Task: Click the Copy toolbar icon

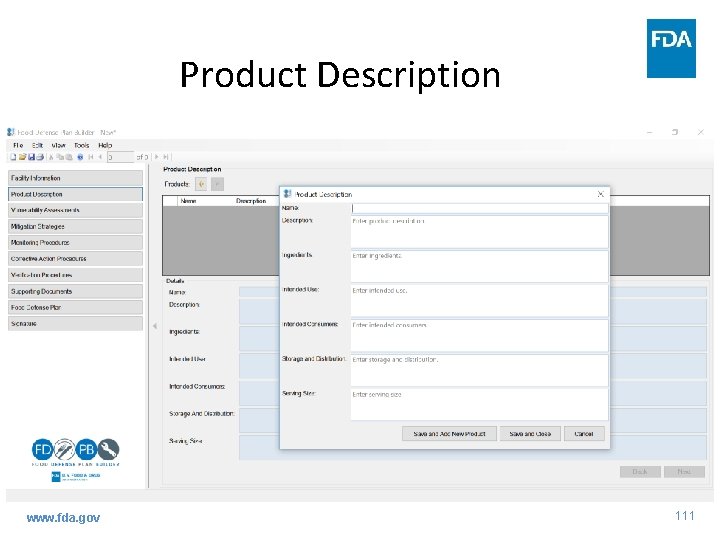Action: (x=60, y=157)
